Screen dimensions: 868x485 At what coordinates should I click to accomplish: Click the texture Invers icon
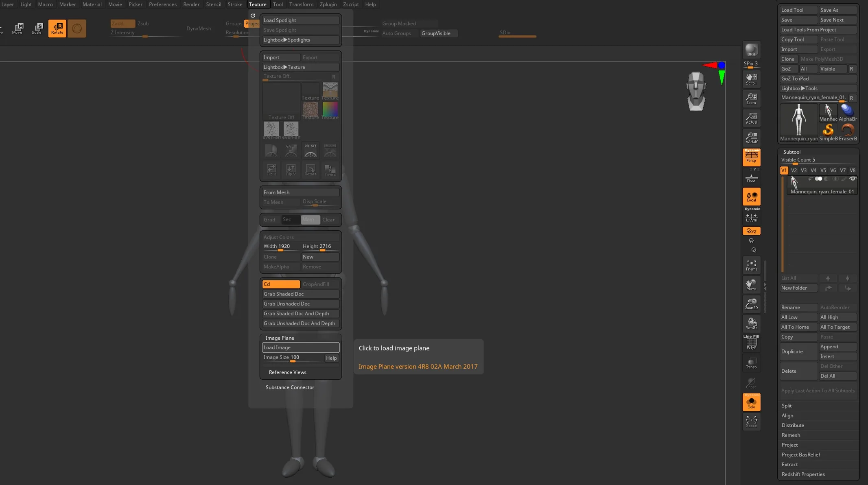[x=330, y=170]
